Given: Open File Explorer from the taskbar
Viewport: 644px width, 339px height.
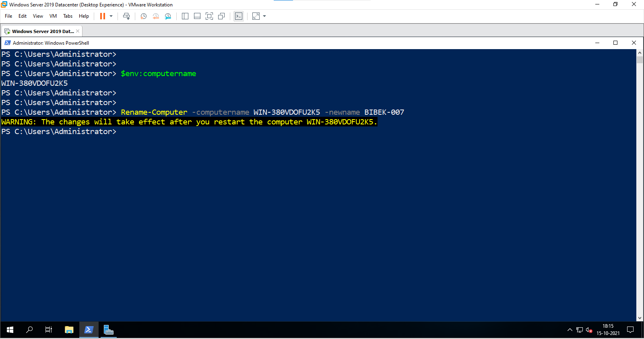Looking at the screenshot, I should pyautogui.click(x=69, y=330).
